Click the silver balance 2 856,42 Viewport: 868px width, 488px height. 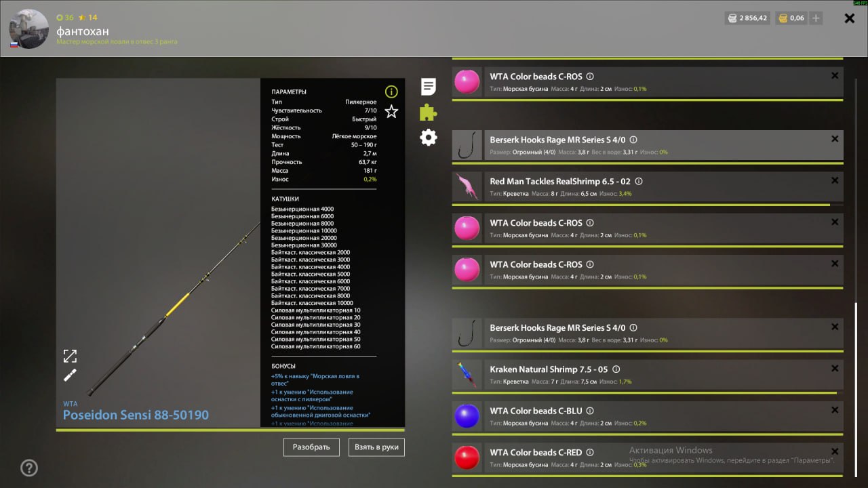click(747, 18)
